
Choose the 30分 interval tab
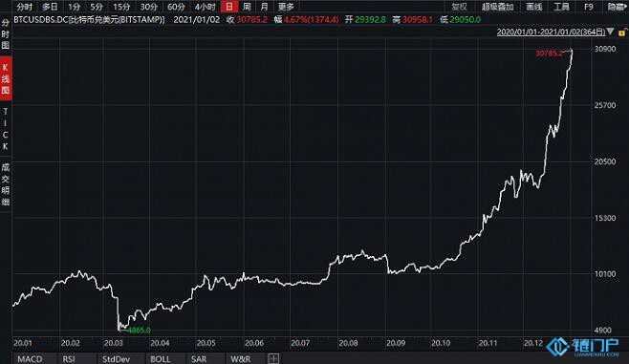tap(149, 7)
